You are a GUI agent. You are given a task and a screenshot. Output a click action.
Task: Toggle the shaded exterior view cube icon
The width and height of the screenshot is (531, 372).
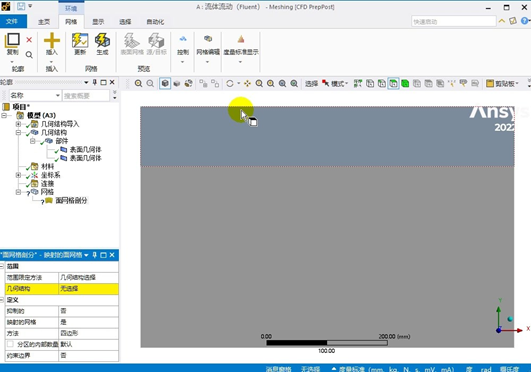coord(165,83)
